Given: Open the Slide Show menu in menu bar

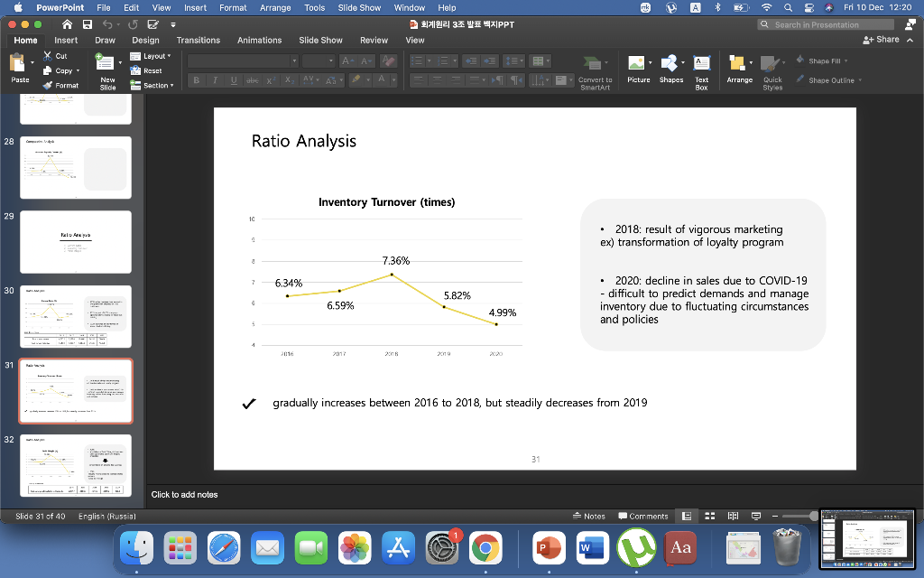Looking at the screenshot, I should pos(359,7).
